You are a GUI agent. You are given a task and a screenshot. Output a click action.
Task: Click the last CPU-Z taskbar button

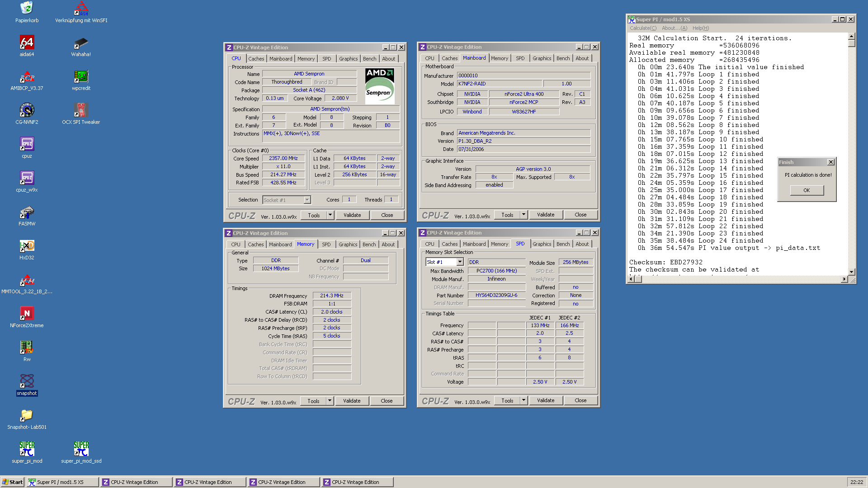pyautogui.click(x=357, y=482)
